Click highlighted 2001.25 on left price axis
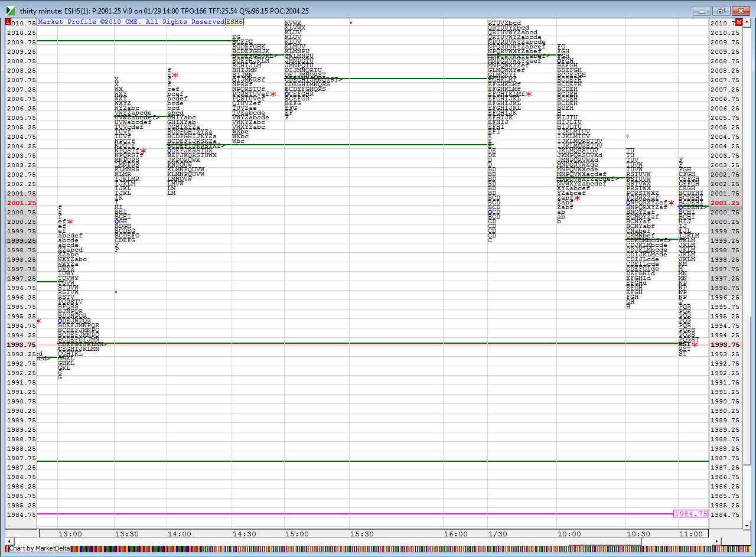Viewport: 756px width, 557px height. pyautogui.click(x=21, y=203)
